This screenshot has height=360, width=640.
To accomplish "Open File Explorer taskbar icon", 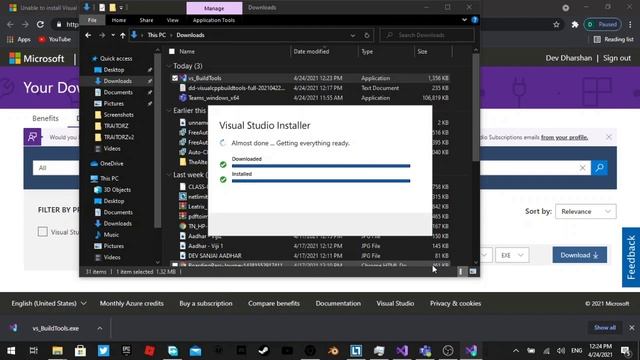I will 58,351.
